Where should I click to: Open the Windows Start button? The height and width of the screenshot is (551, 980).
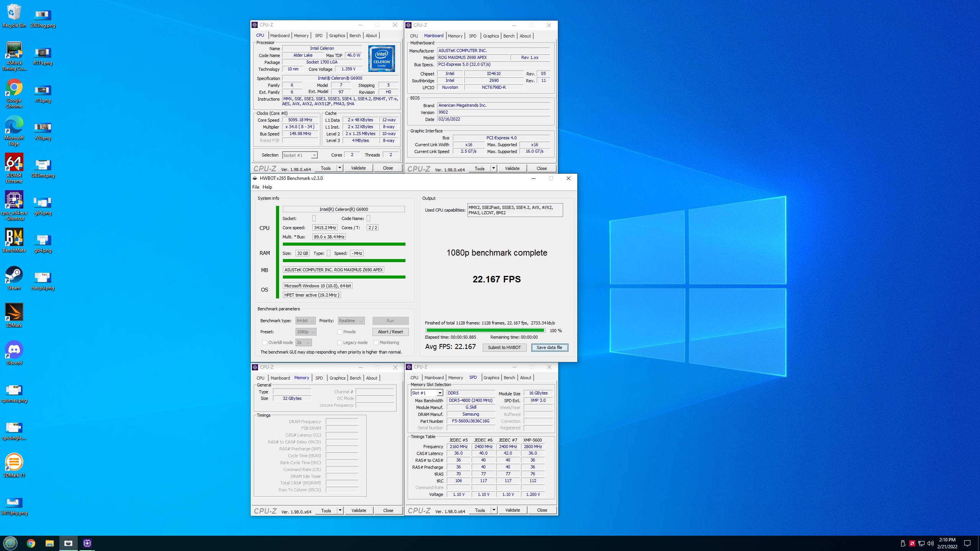(x=10, y=543)
